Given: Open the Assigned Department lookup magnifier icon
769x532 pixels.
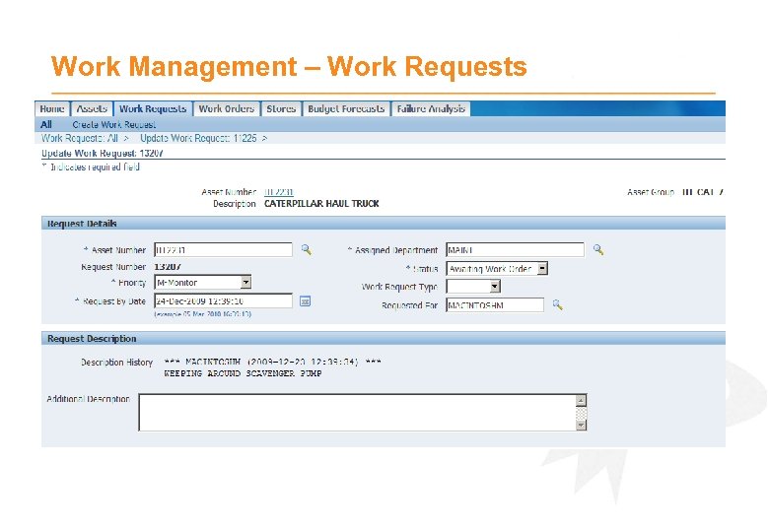Looking at the screenshot, I should pyautogui.click(x=598, y=250).
